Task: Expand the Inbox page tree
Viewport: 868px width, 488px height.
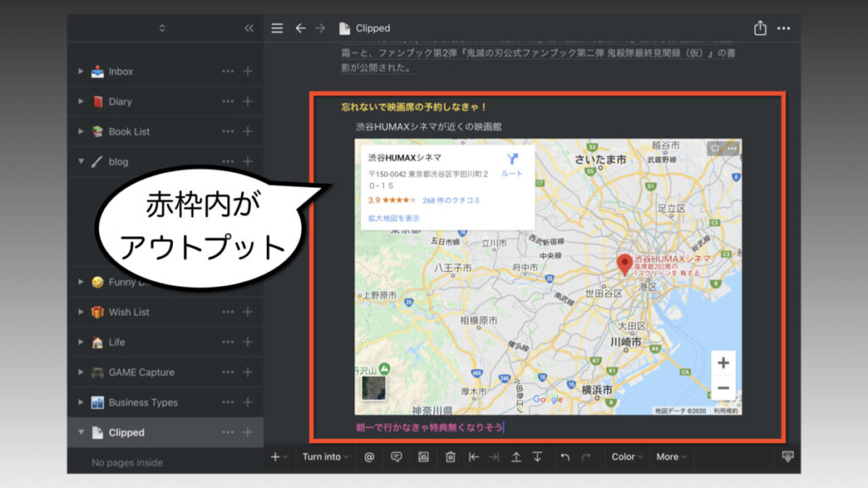Action: tap(81, 71)
